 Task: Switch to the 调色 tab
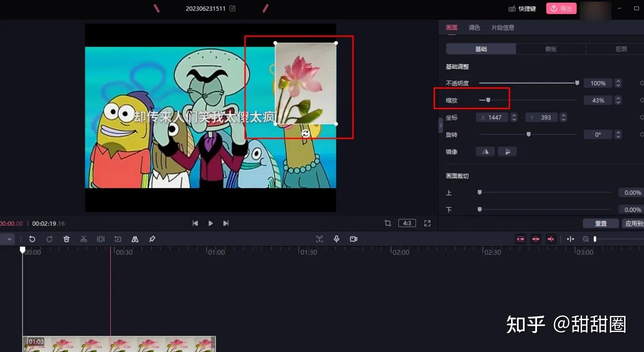[474, 28]
